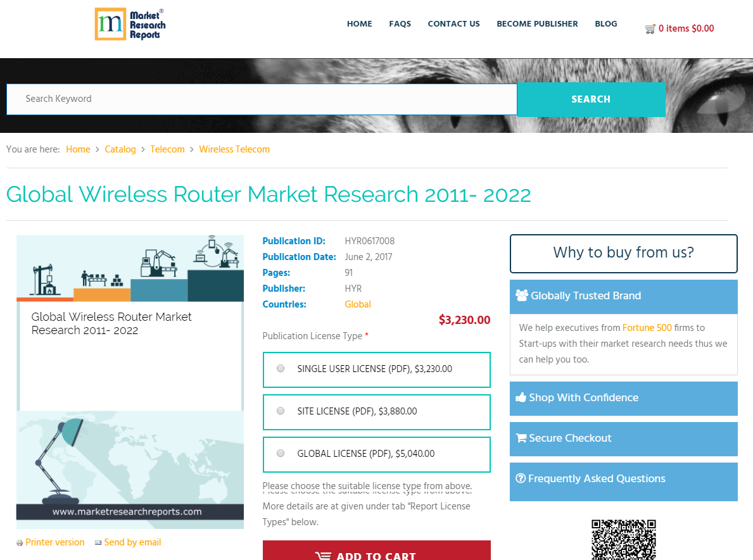Follow the Home breadcrumb link
Viewport: 753px width, 560px height.
78,149
